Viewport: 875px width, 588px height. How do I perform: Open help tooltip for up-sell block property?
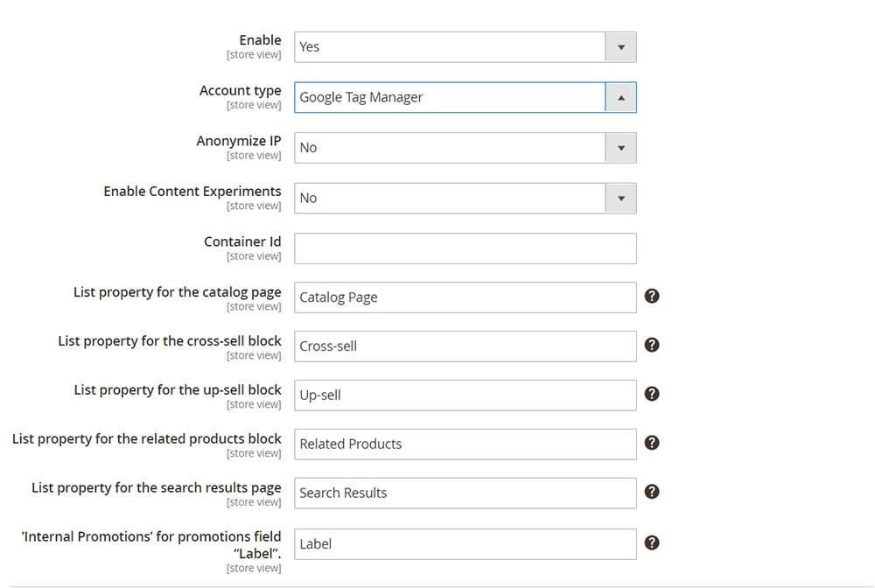pyautogui.click(x=652, y=395)
